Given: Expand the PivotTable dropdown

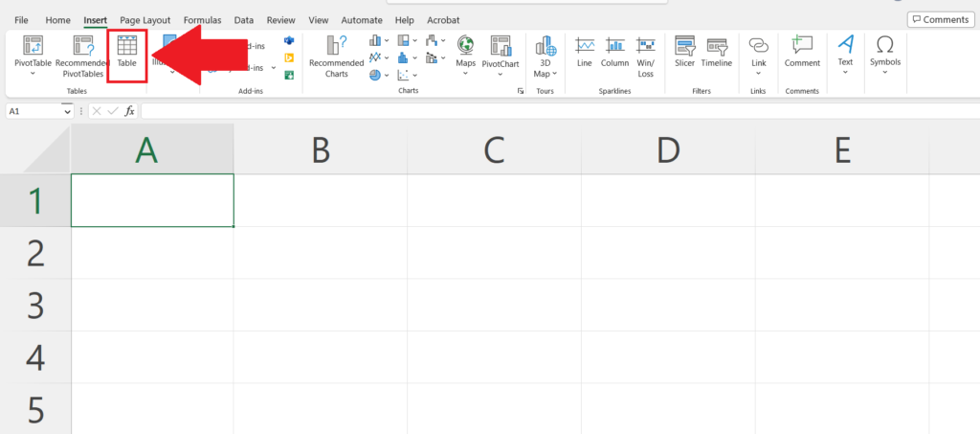Looking at the screenshot, I should 33,73.
